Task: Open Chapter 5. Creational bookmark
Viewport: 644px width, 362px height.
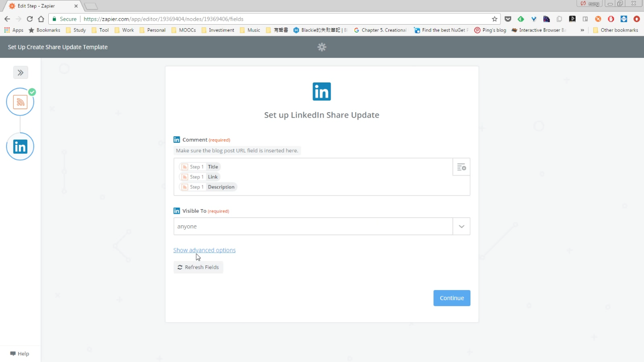Action: pos(380,30)
